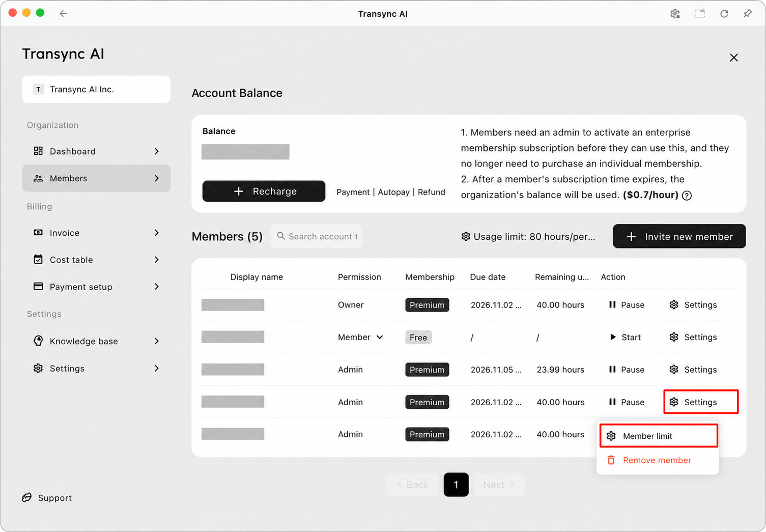Close the panel with the X icon
This screenshot has height=532, width=766.
(734, 58)
